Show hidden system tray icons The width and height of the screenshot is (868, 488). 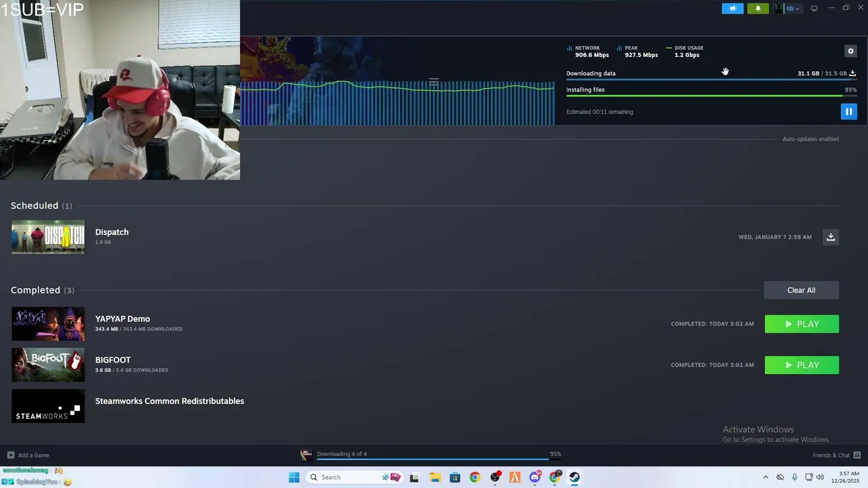[766, 477]
